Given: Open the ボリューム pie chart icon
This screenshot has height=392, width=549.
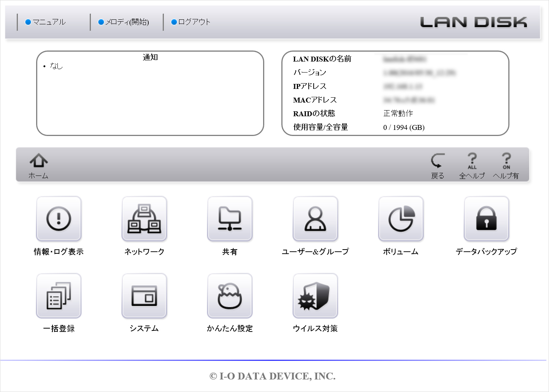Looking at the screenshot, I should [x=401, y=219].
